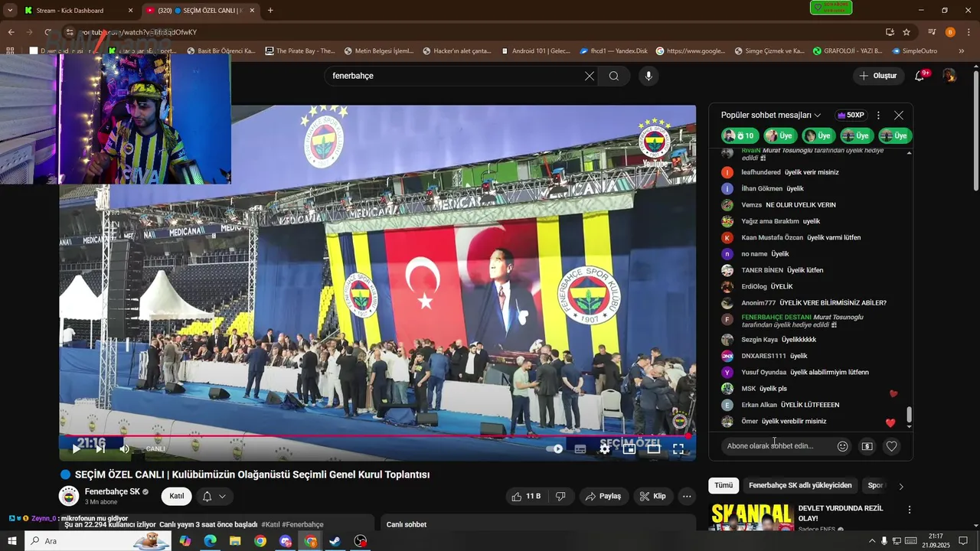The height and width of the screenshot is (551, 980).
Task: Expand Popüler sohbet mesajları dropdown
Action: click(x=771, y=115)
